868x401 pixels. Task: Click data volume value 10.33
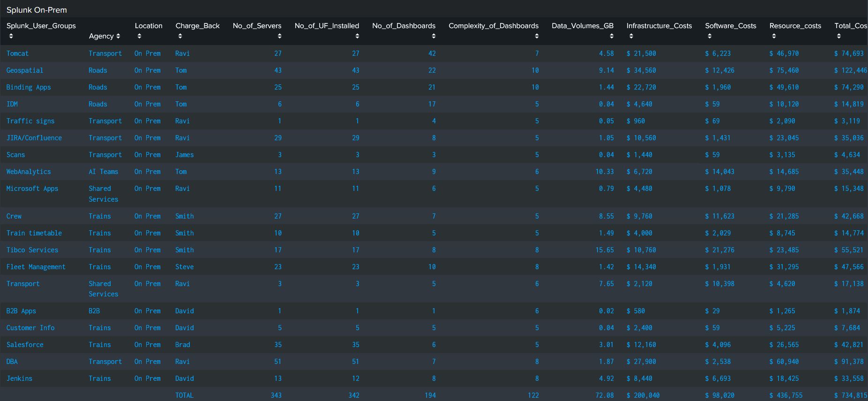pos(605,172)
